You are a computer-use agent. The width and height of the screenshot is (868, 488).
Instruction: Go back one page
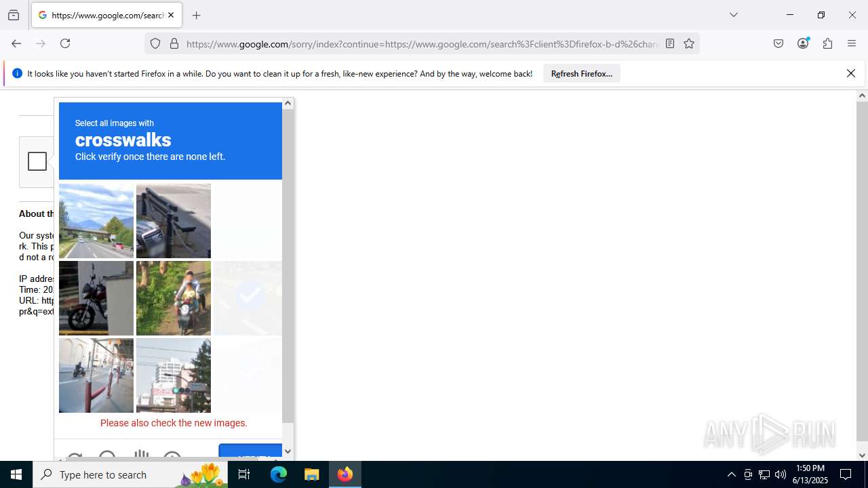(x=16, y=43)
